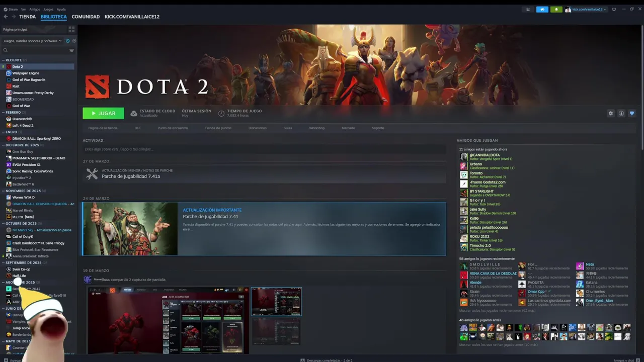Go to TIENDA tab

pyautogui.click(x=27, y=17)
